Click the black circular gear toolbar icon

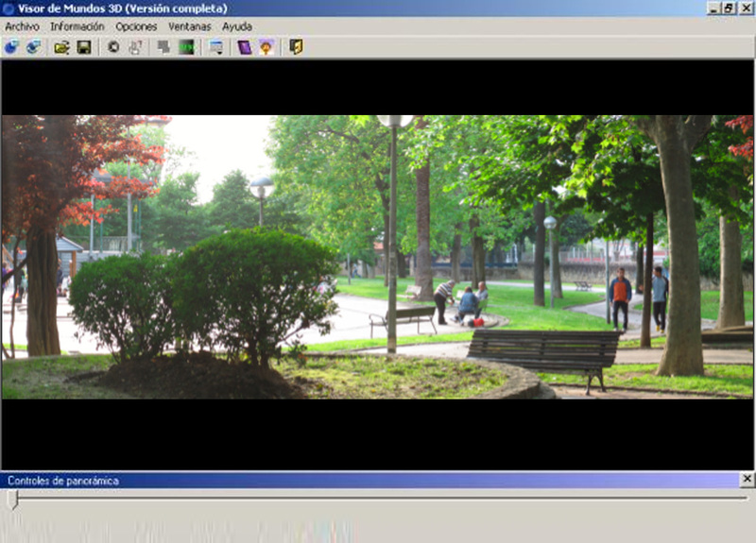click(113, 46)
